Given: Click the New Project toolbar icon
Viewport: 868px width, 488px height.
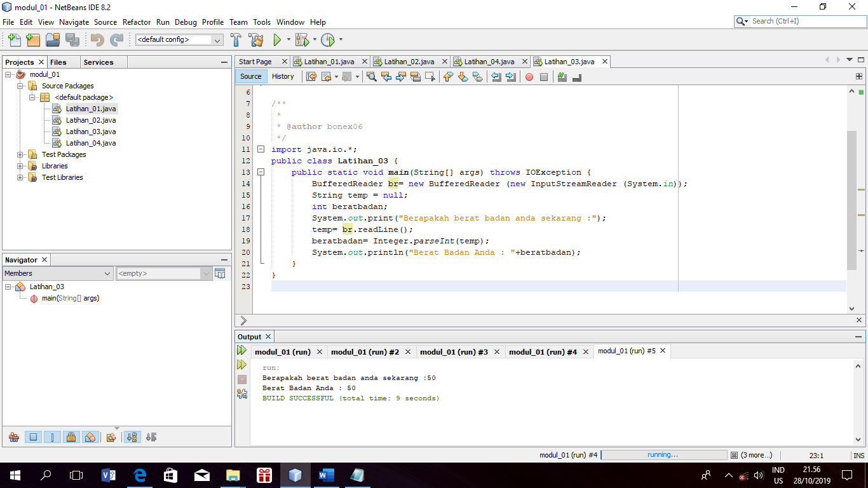Looking at the screenshot, I should click(x=33, y=40).
